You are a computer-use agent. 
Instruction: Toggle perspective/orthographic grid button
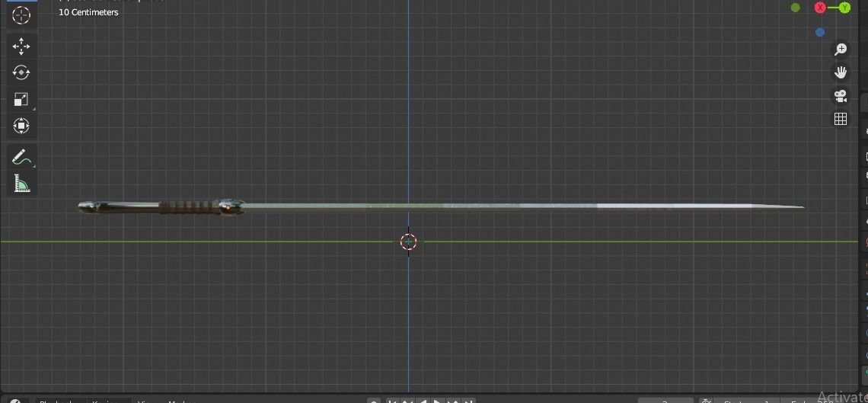(841, 119)
